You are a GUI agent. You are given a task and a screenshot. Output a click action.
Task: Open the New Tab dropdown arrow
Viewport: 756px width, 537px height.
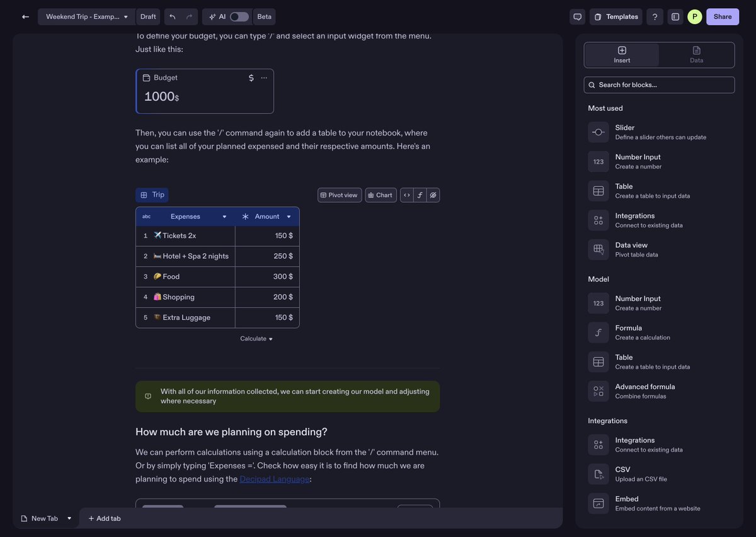69,519
